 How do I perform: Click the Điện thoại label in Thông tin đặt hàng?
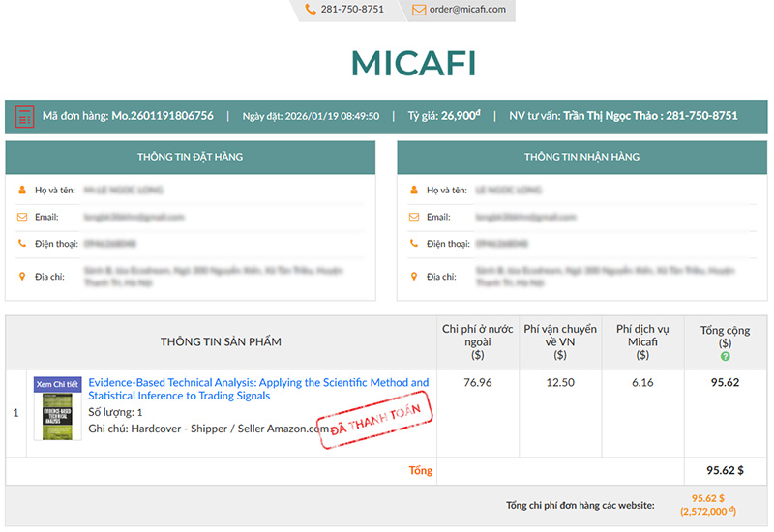pos(56,244)
